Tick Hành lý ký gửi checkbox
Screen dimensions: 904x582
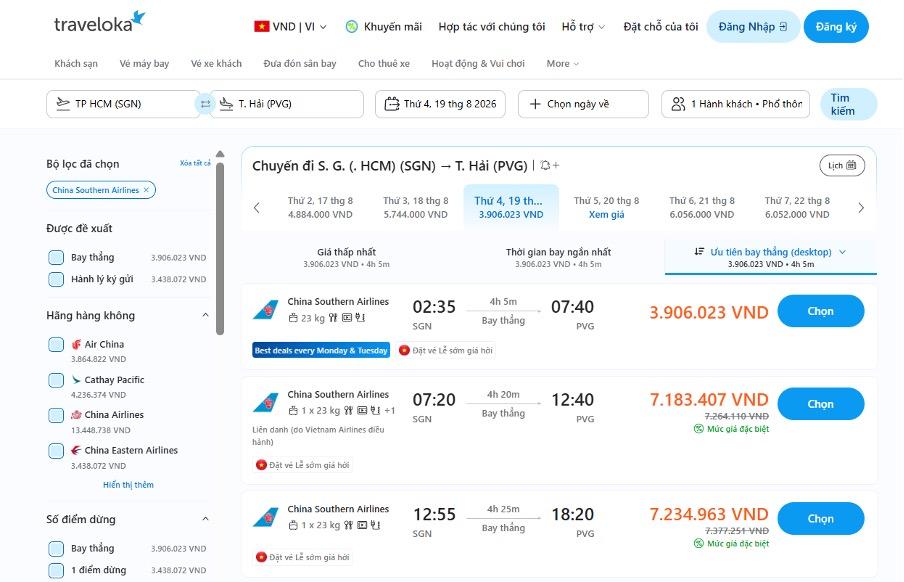(56, 279)
